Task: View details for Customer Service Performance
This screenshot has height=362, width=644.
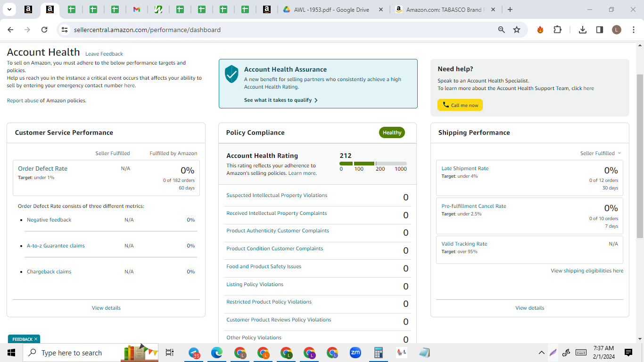Action: pos(106,308)
